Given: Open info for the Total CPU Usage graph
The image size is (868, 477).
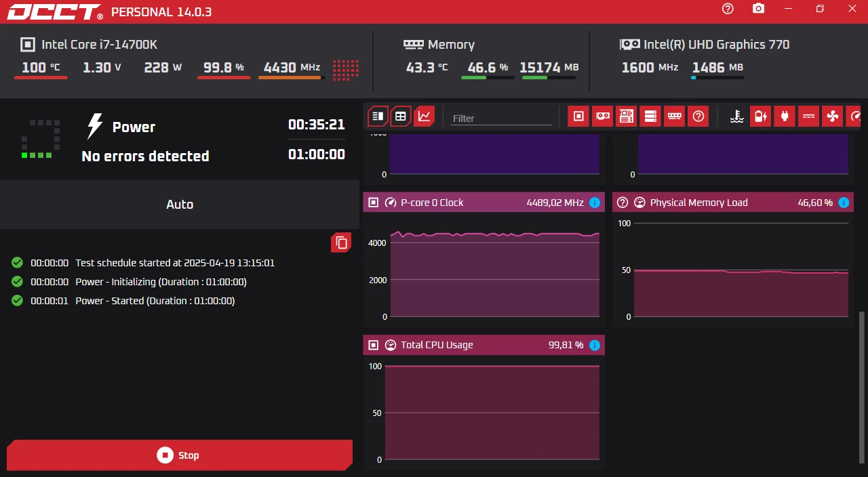Looking at the screenshot, I should pos(595,345).
